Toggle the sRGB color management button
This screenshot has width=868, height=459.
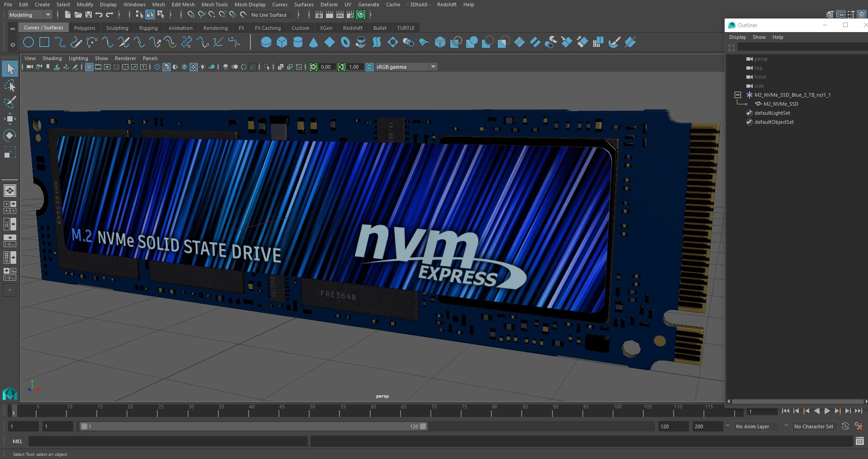pos(369,67)
